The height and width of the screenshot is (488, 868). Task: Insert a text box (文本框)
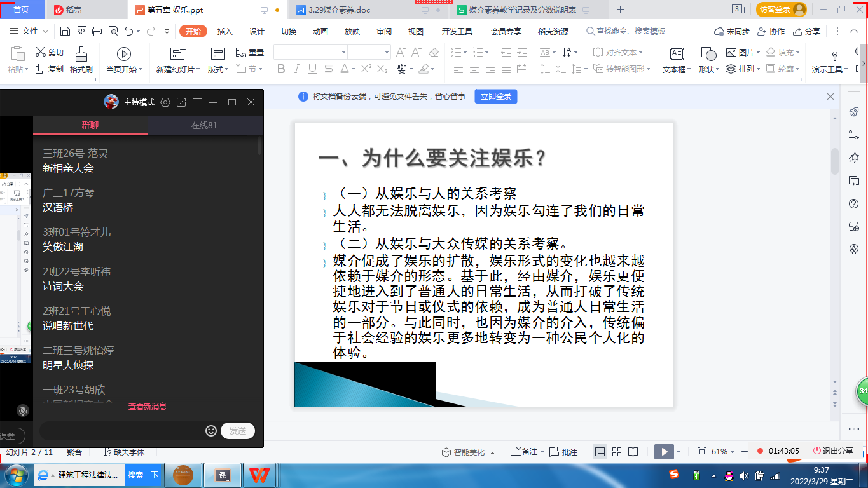coord(676,55)
